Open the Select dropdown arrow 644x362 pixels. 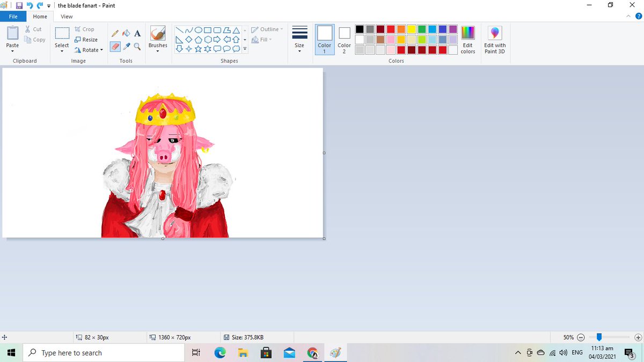point(62,51)
